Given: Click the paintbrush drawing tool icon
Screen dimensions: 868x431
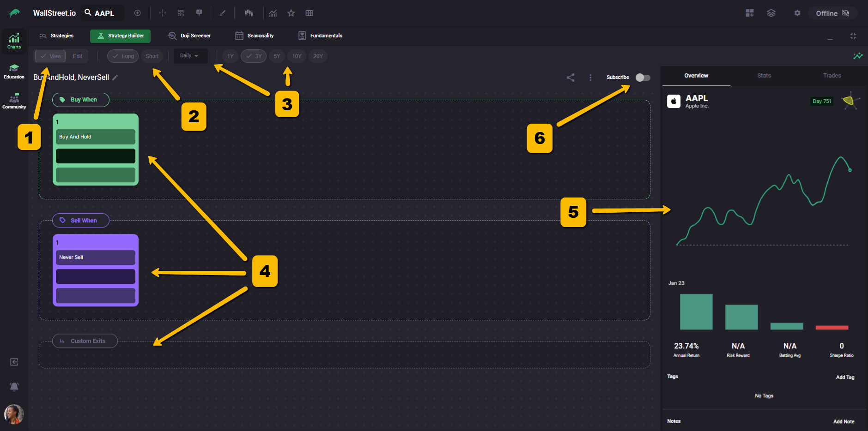Looking at the screenshot, I should pyautogui.click(x=223, y=13).
